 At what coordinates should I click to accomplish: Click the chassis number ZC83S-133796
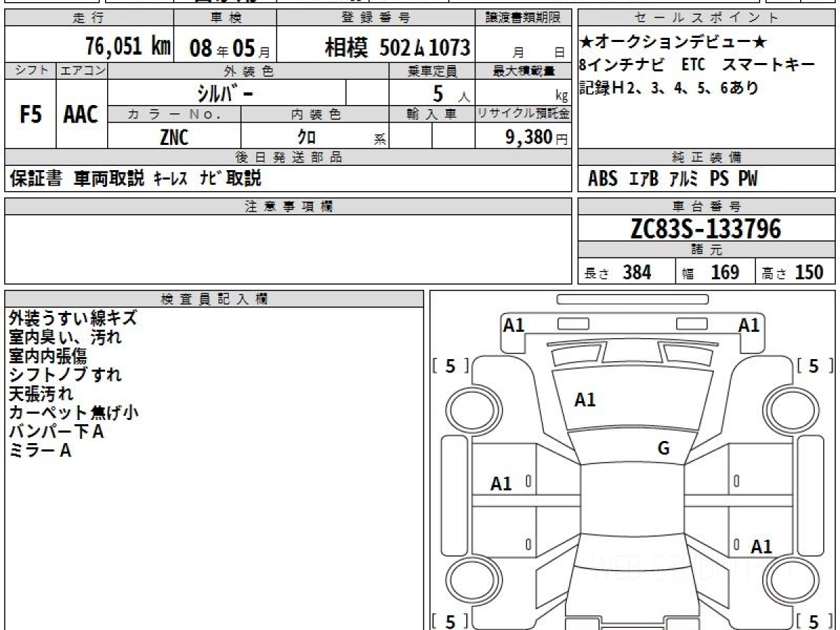coord(706,228)
